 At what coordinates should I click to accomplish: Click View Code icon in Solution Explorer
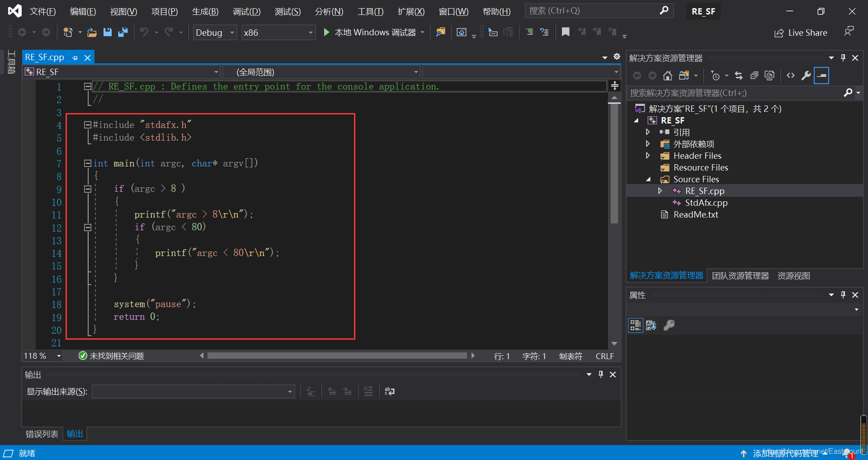coord(790,76)
